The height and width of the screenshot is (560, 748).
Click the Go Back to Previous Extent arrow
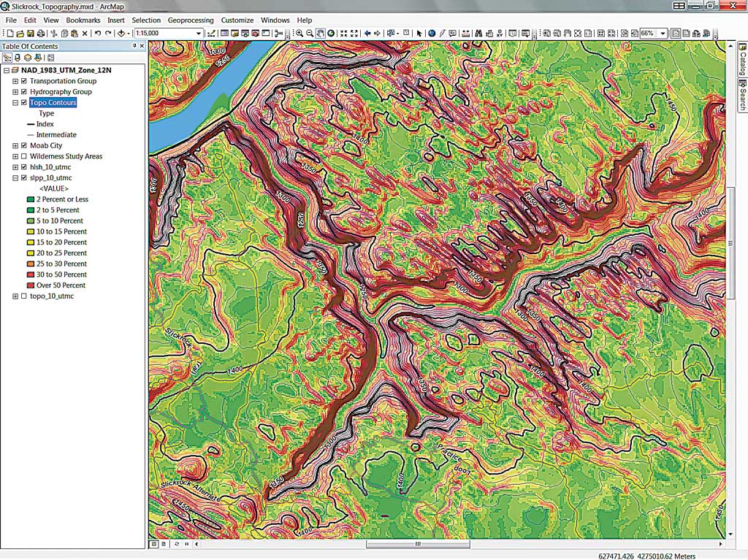pyautogui.click(x=367, y=33)
